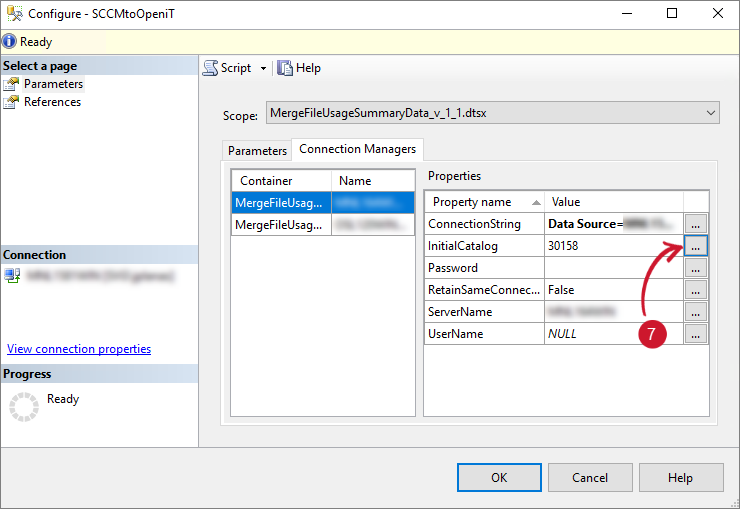Maximize the Configure window
This screenshot has width=740, height=509.
(x=672, y=13)
